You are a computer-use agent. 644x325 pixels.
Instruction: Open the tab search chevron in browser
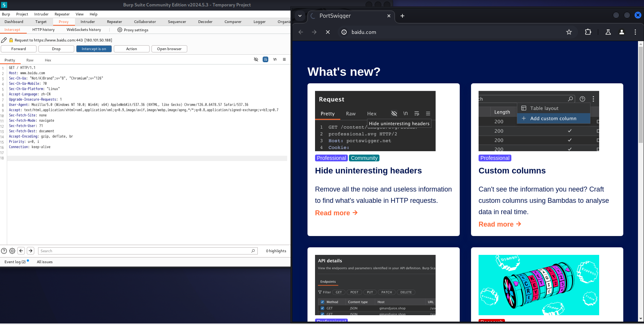tap(300, 16)
